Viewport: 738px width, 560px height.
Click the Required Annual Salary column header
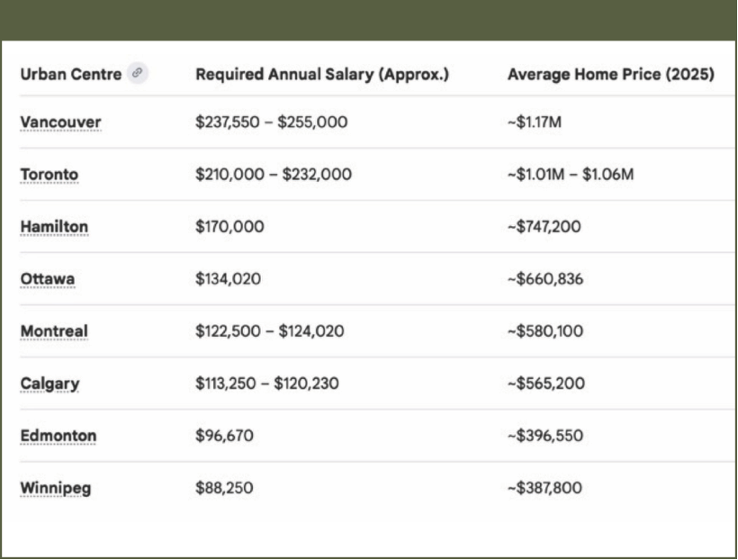click(x=321, y=75)
